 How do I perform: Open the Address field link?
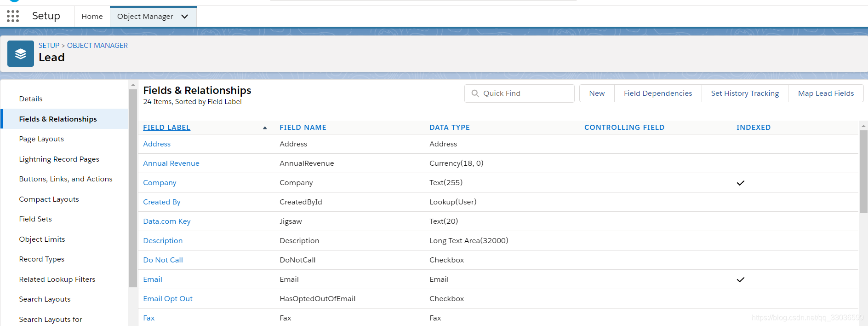coord(157,144)
